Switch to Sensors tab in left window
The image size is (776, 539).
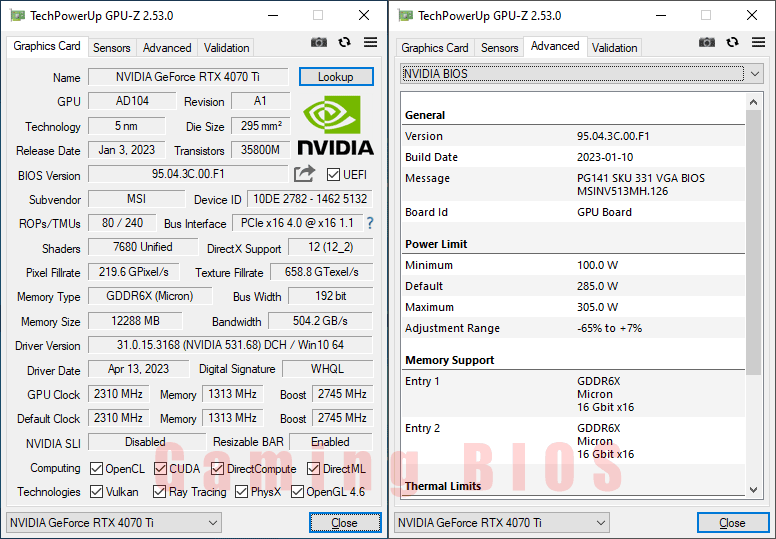112,48
